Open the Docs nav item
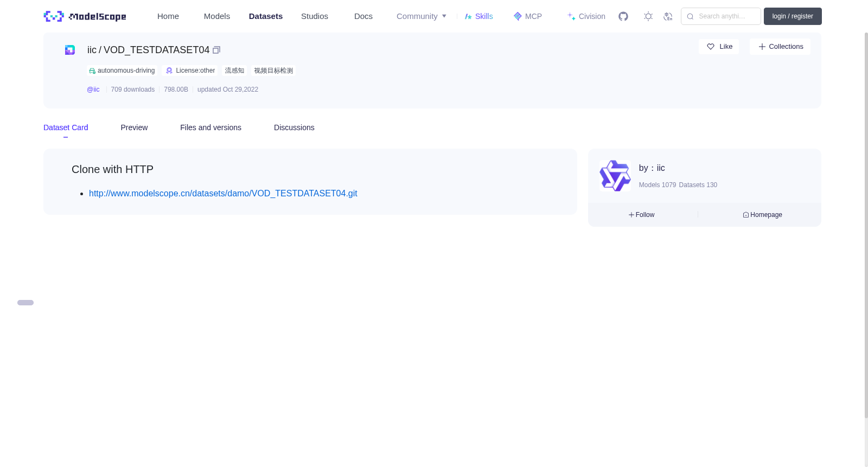868x467 pixels. coord(363,16)
